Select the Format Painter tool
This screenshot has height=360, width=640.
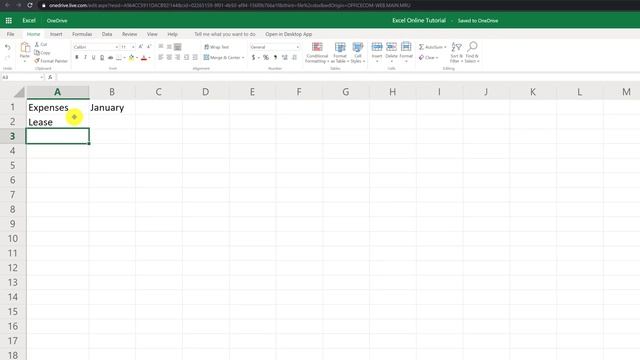click(51, 61)
